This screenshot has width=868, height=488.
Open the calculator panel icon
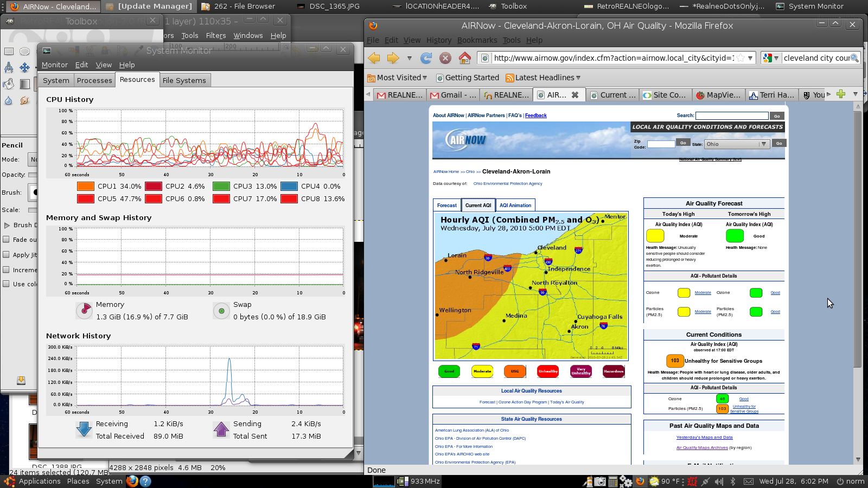coord(613,481)
